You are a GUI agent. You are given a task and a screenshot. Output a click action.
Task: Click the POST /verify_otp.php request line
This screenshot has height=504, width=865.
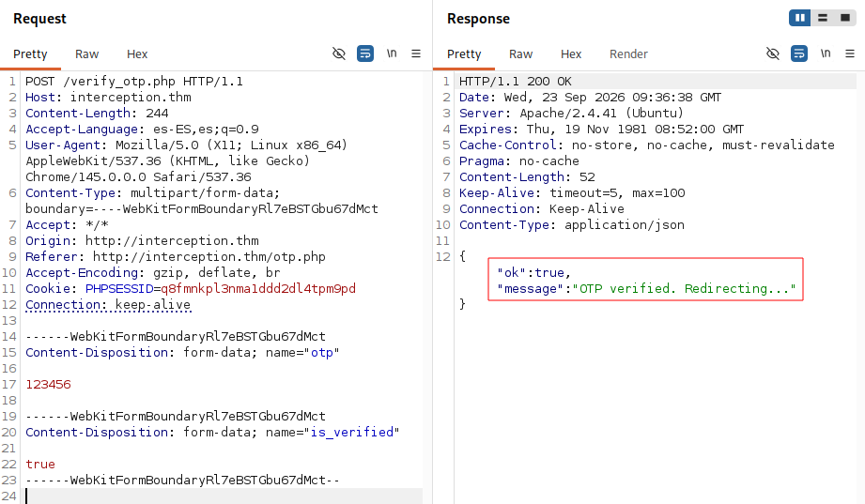[x=134, y=81]
